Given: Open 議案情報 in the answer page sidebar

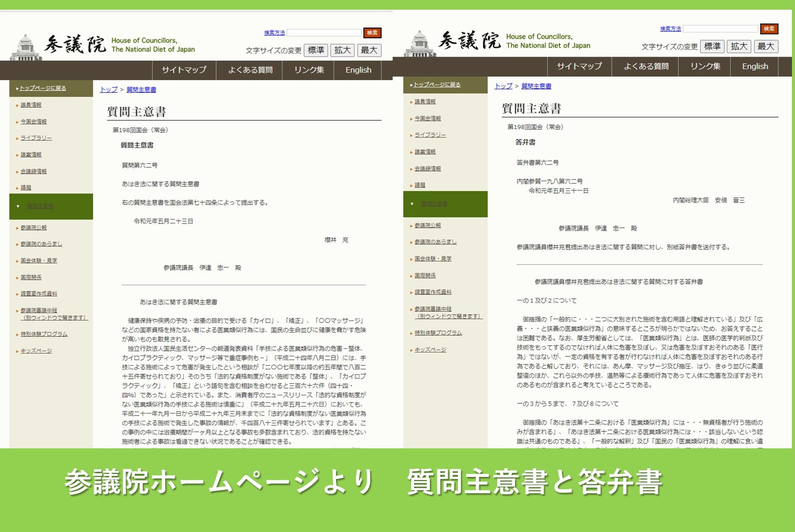Looking at the screenshot, I should tap(425, 151).
